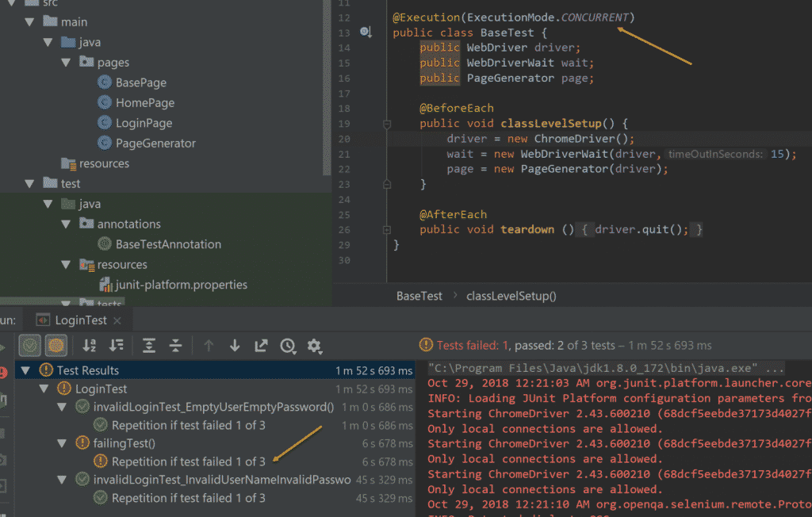
Task: Open import/export test results action
Action: tap(260, 346)
